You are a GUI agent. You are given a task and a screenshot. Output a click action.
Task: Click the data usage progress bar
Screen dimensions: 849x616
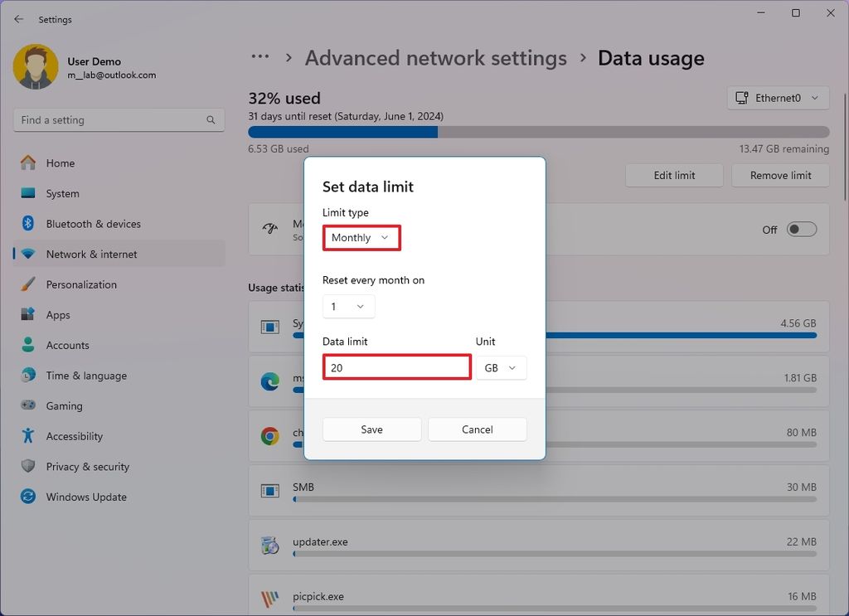[539, 131]
